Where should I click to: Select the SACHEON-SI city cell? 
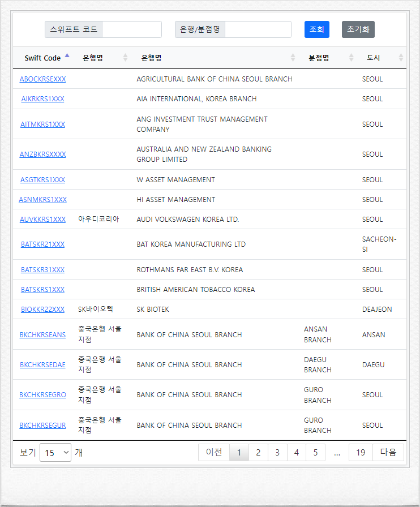pyautogui.click(x=379, y=244)
